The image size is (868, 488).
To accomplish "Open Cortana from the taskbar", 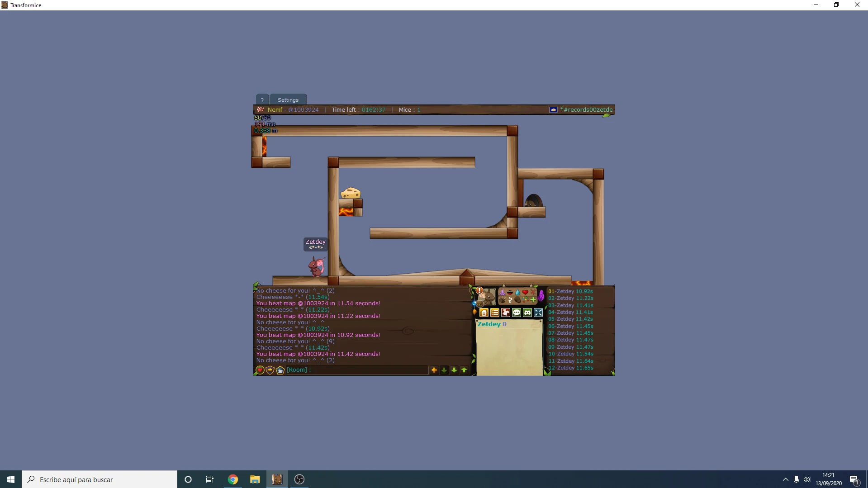I will [x=188, y=479].
